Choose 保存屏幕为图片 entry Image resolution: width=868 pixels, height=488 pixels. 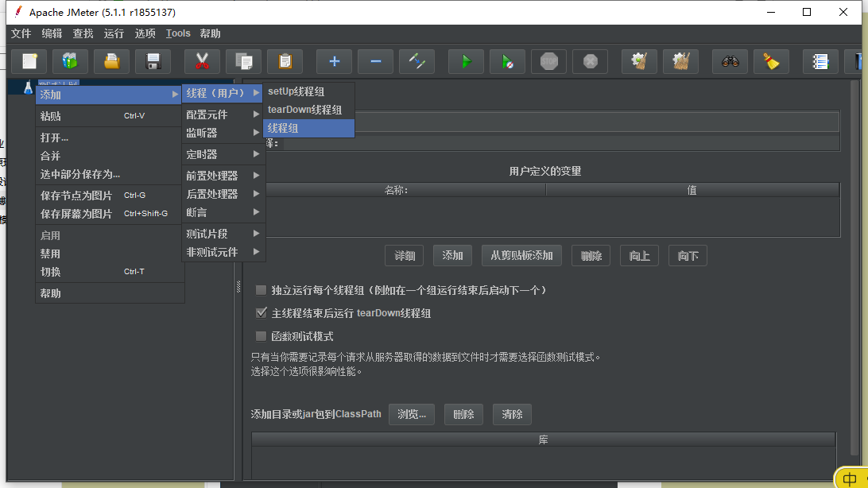pyautogui.click(x=109, y=214)
